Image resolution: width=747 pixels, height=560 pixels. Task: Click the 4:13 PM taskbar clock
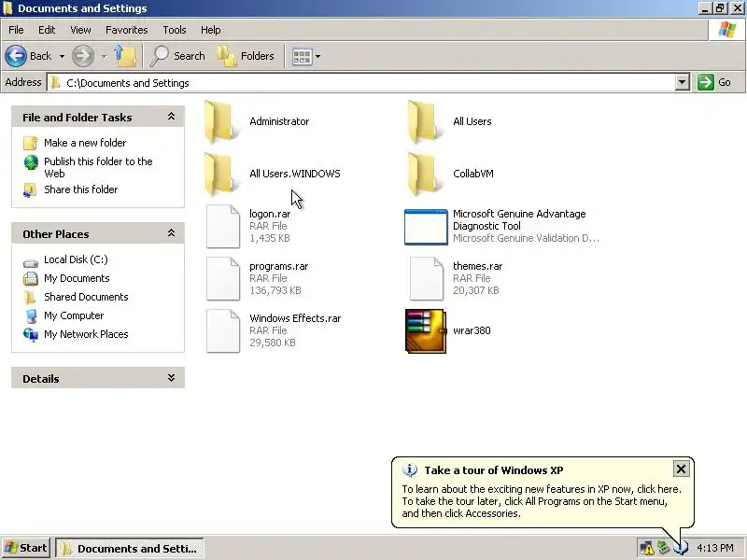coord(715,548)
